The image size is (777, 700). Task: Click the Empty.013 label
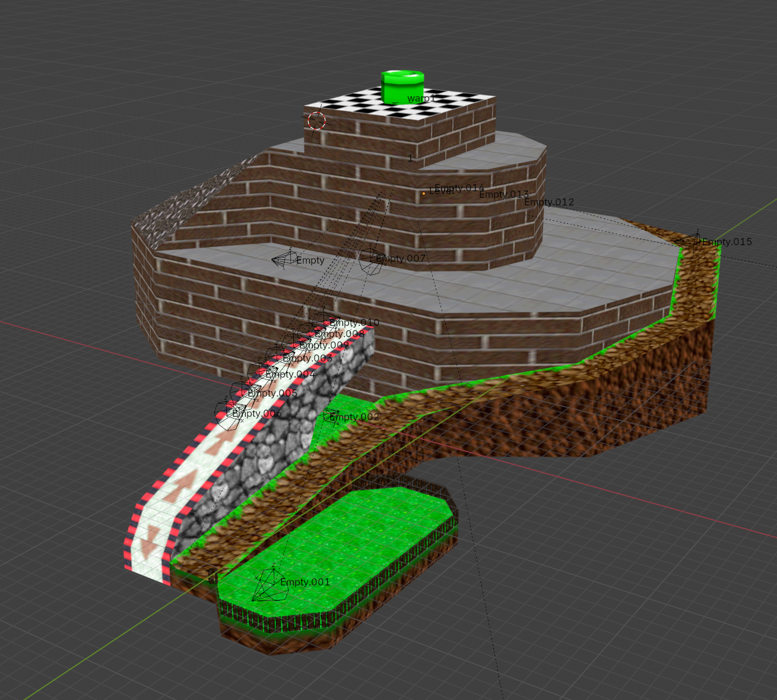click(x=504, y=194)
